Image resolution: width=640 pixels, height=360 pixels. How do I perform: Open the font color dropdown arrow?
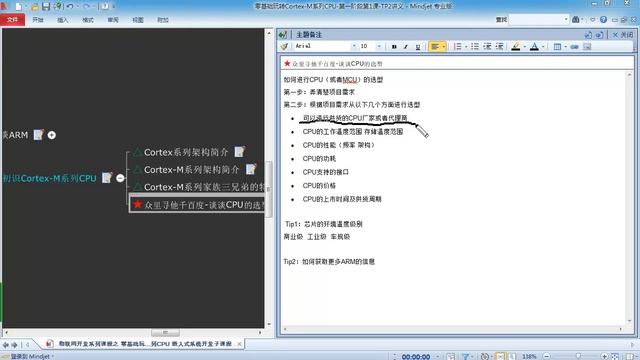click(543, 47)
